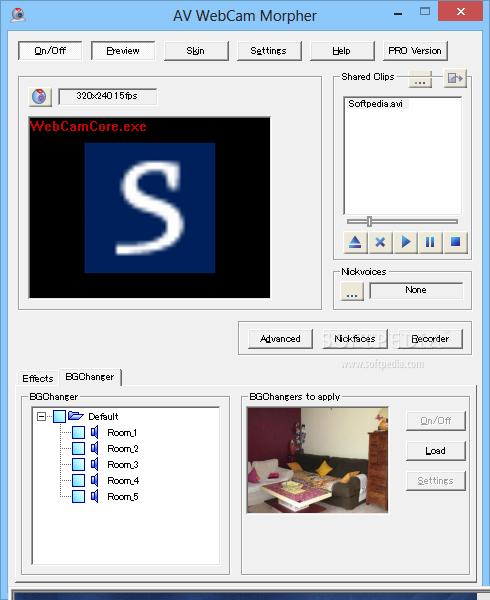Check the Default group checkbox
The height and width of the screenshot is (600, 490).
pos(59,416)
